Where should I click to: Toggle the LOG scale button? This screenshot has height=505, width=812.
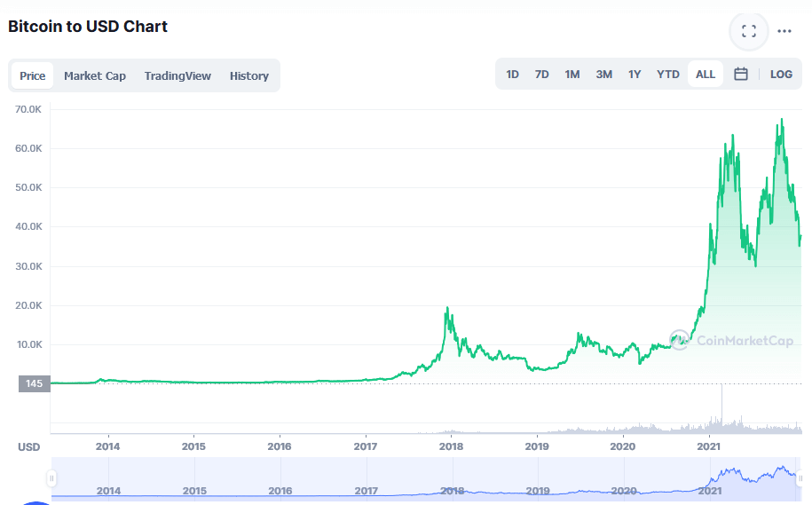(x=781, y=75)
